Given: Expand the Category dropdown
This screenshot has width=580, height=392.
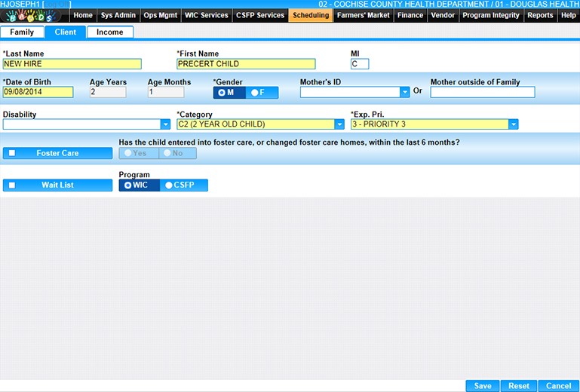Looking at the screenshot, I should 339,124.
